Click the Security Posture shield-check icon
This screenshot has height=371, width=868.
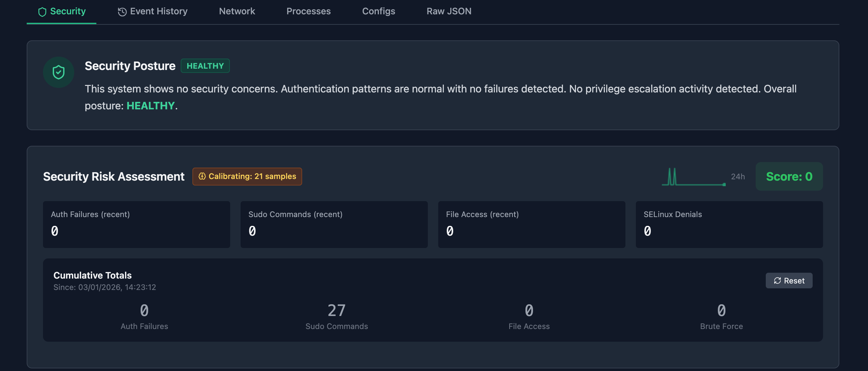[58, 72]
